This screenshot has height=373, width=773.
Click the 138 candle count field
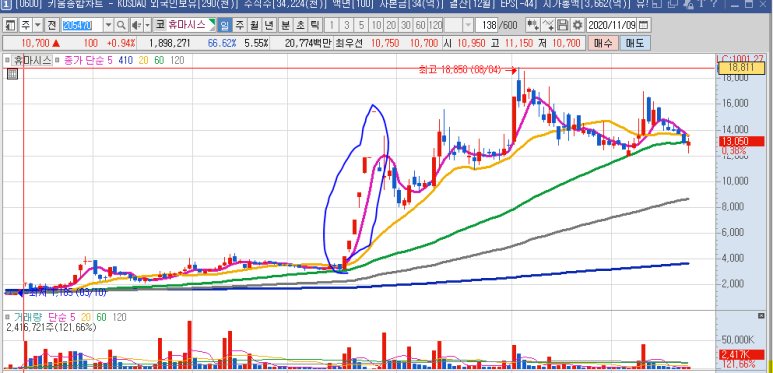click(x=487, y=25)
